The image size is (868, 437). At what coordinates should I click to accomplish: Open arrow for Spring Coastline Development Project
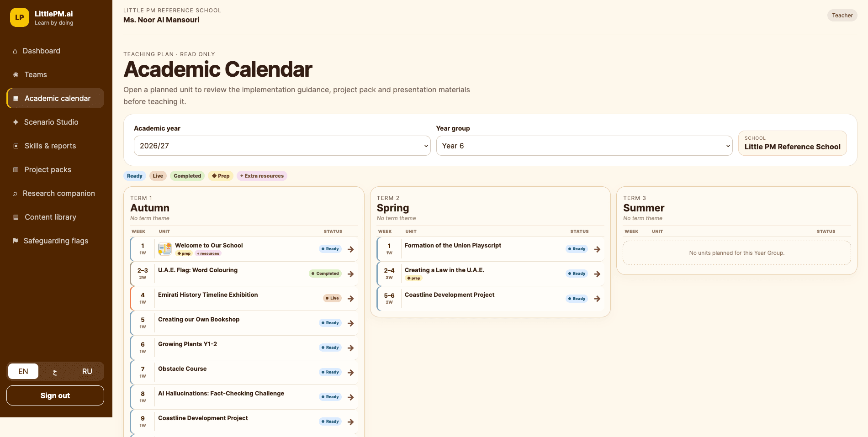[598, 299]
